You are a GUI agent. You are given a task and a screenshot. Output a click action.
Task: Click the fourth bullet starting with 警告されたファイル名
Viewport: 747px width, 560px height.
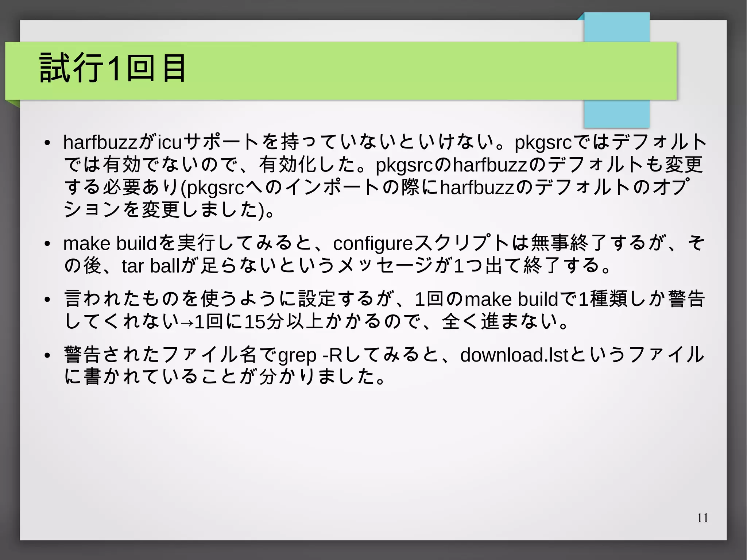pos(384,366)
